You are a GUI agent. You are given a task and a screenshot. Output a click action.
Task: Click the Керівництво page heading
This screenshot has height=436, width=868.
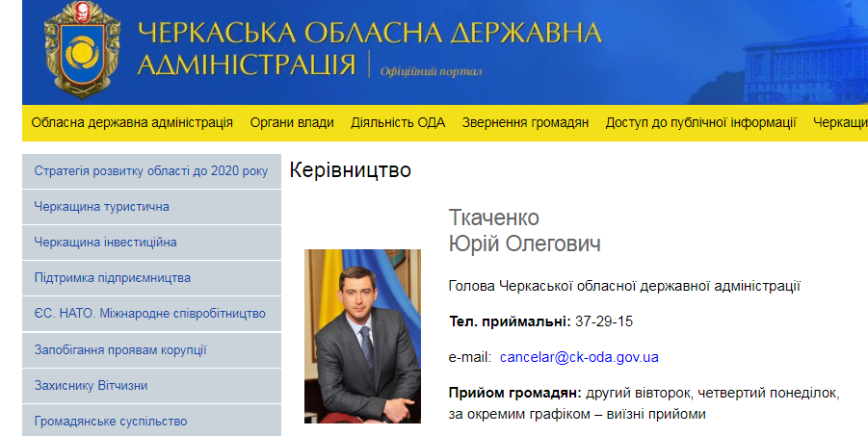tap(350, 171)
